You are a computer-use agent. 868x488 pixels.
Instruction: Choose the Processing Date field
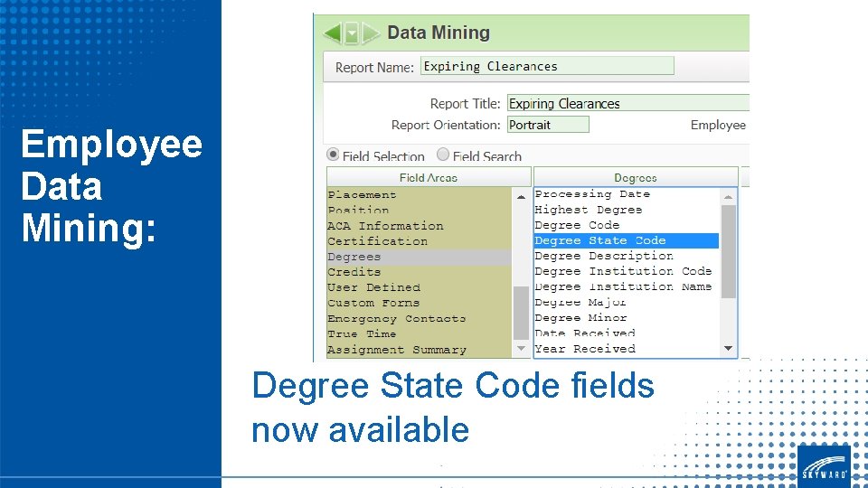pos(627,194)
